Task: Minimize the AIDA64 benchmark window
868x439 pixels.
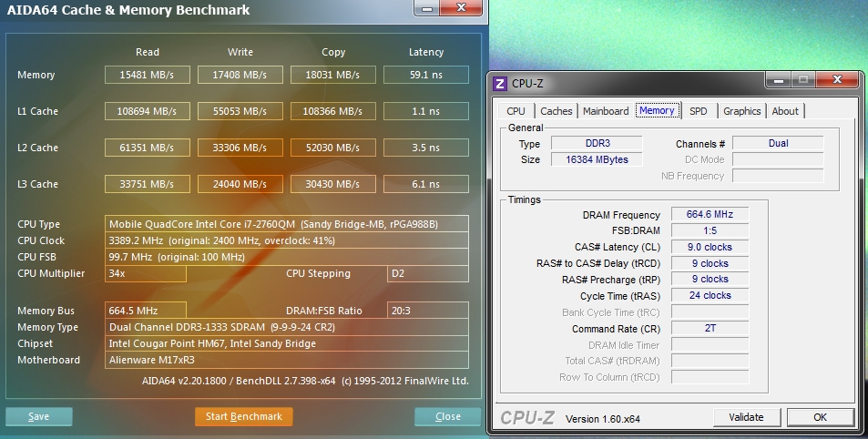Action: 429,9
